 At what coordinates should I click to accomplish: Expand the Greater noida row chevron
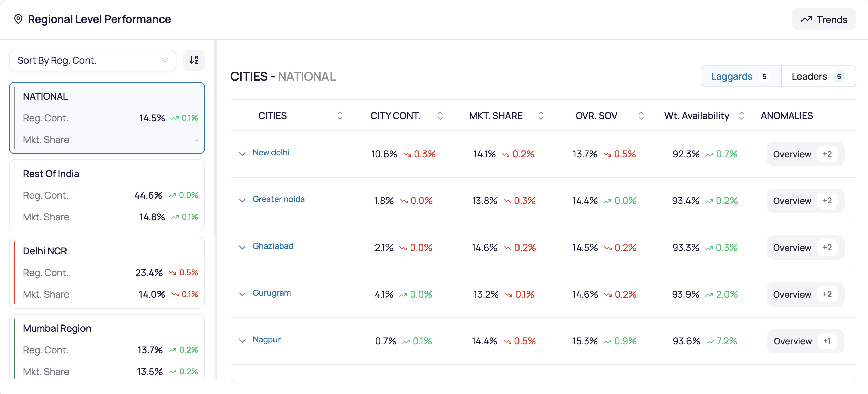(x=242, y=200)
